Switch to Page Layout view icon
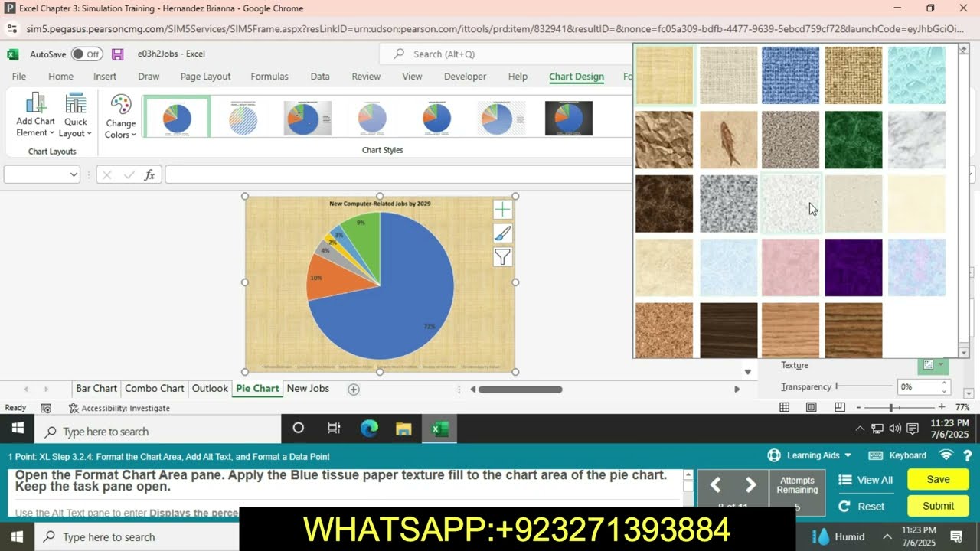The height and width of the screenshot is (551, 980). pos(812,408)
